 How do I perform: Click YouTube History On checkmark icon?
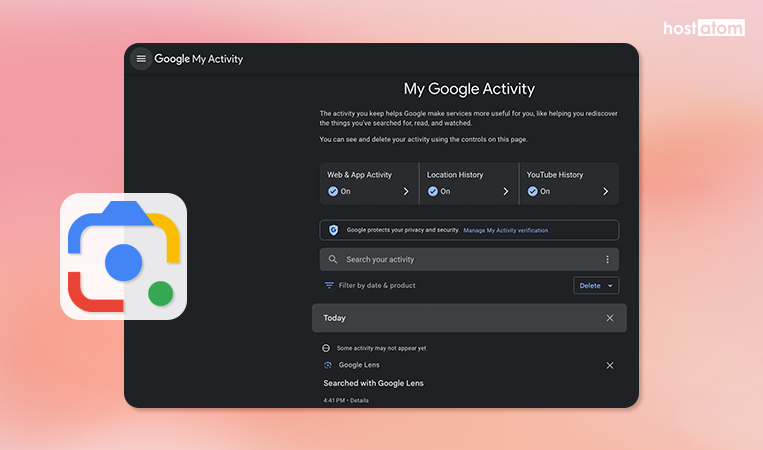click(x=533, y=192)
